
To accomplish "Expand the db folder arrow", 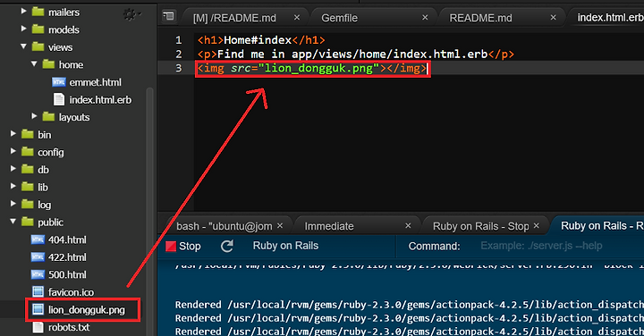I will (x=13, y=169).
